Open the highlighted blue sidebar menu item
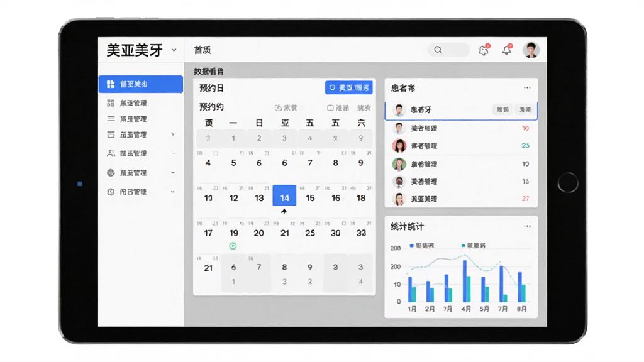644x362 pixels. [141, 84]
